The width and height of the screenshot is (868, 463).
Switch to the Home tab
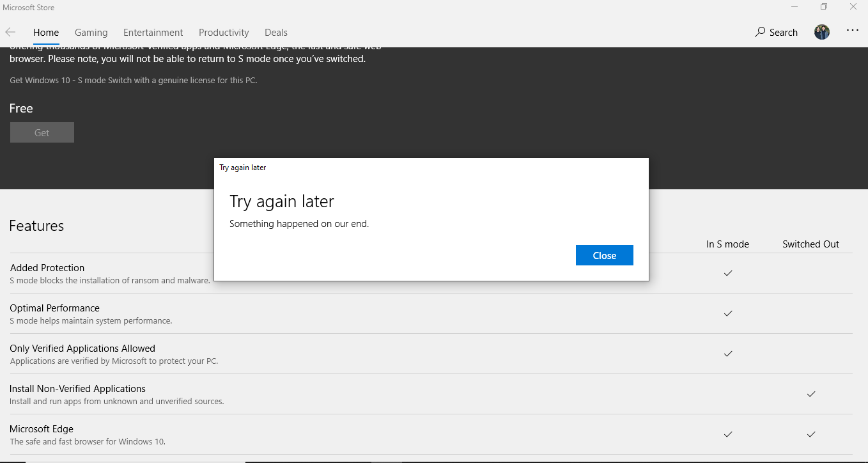coord(46,33)
